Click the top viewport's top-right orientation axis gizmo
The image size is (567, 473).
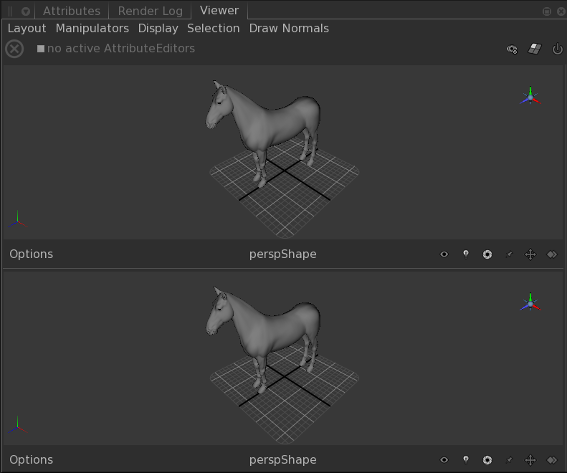530,96
